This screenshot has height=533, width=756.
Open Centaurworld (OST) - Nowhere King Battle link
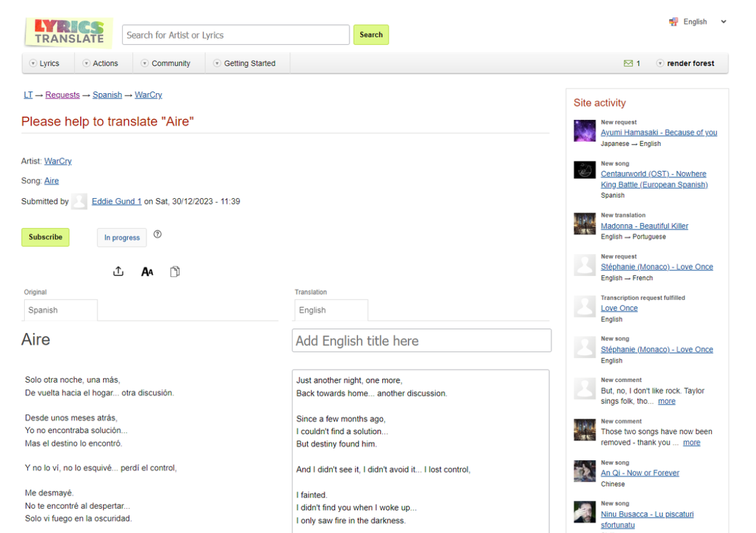point(654,179)
